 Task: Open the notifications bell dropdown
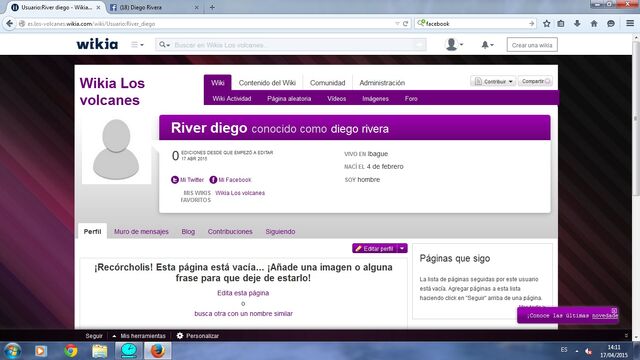click(487, 44)
